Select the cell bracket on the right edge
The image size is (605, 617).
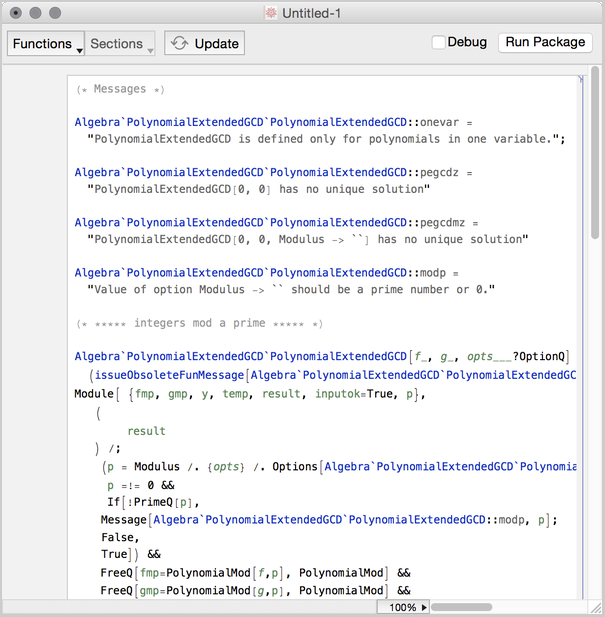(581, 300)
